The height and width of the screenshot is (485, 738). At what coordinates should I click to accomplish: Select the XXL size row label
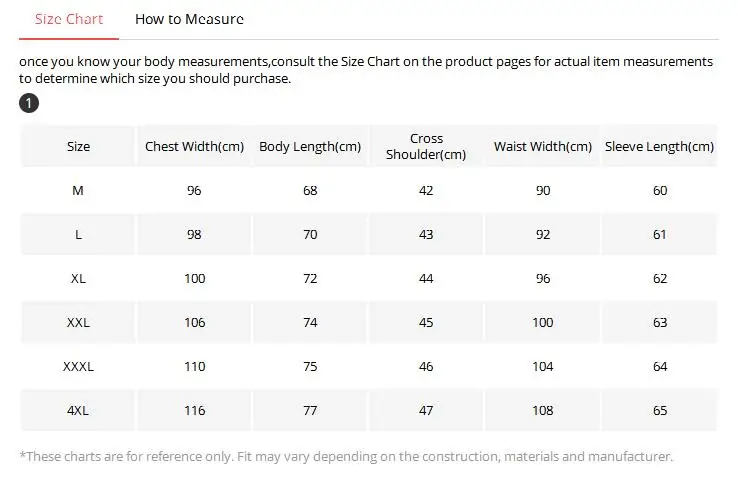[78, 323]
